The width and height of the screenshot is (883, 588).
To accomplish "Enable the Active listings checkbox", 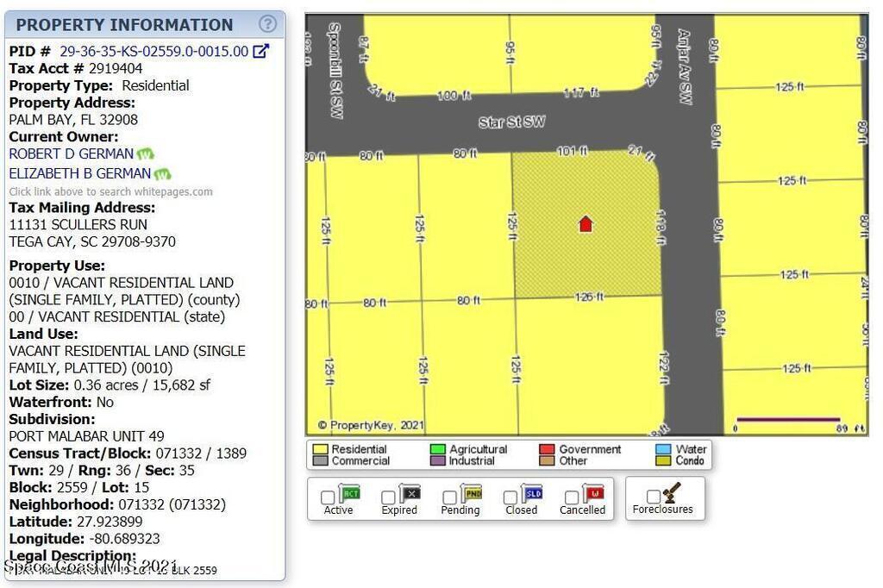I will click(x=328, y=497).
